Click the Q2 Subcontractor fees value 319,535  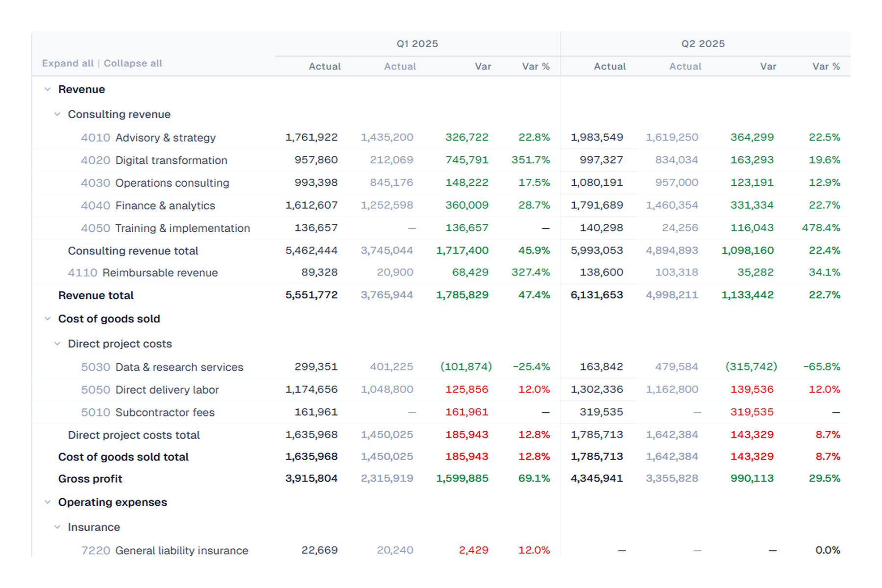click(601, 412)
